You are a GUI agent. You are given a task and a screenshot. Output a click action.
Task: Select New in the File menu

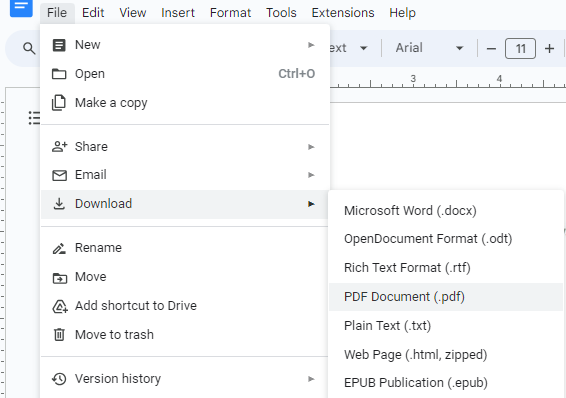coord(185,45)
